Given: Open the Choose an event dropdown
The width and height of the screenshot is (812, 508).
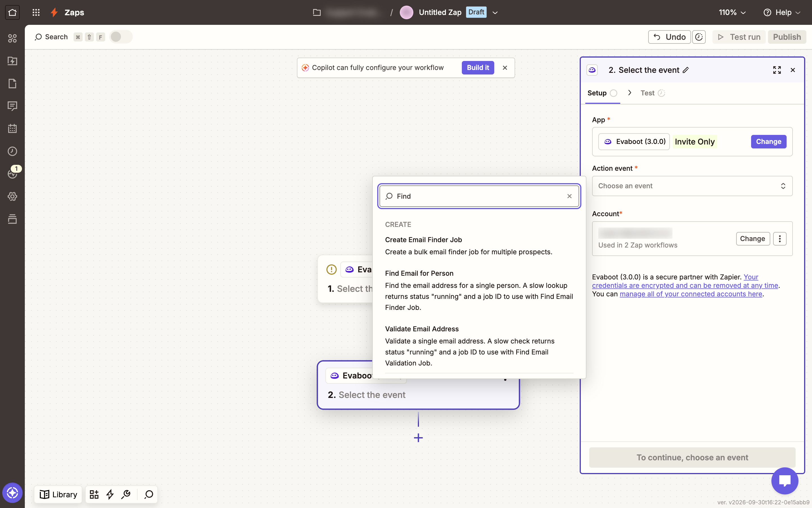Looking at the screenshot, I should (x=692, y=186).
